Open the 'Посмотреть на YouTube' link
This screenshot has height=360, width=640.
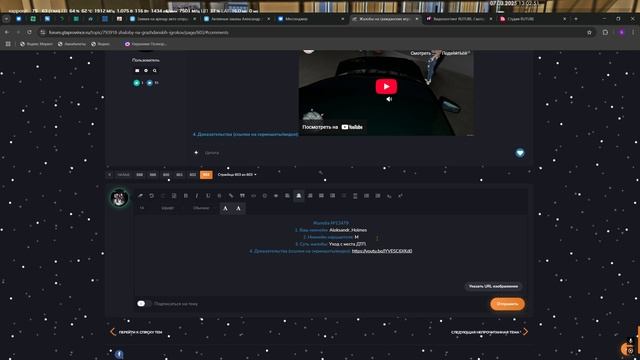click(x=332, y=127)
